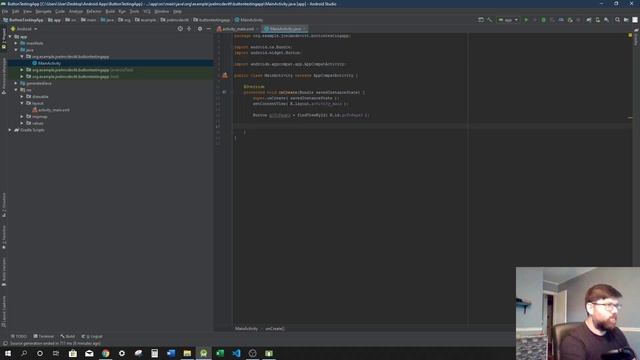Image resolution: width=640 pixels, height=360 pixels.
Task: Click the ButtonTestingApp breadcrumb in the navigation bar
Action: click(23, 20)
